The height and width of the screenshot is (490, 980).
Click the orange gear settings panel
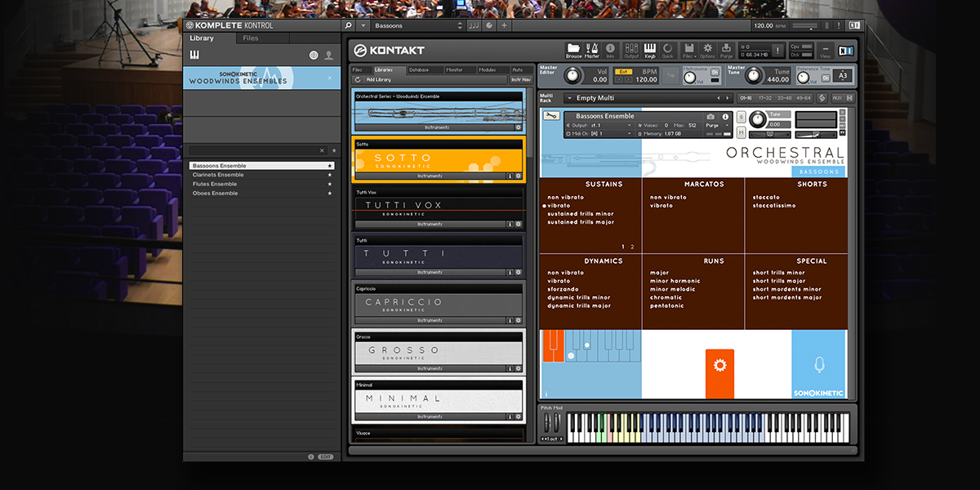719,365
